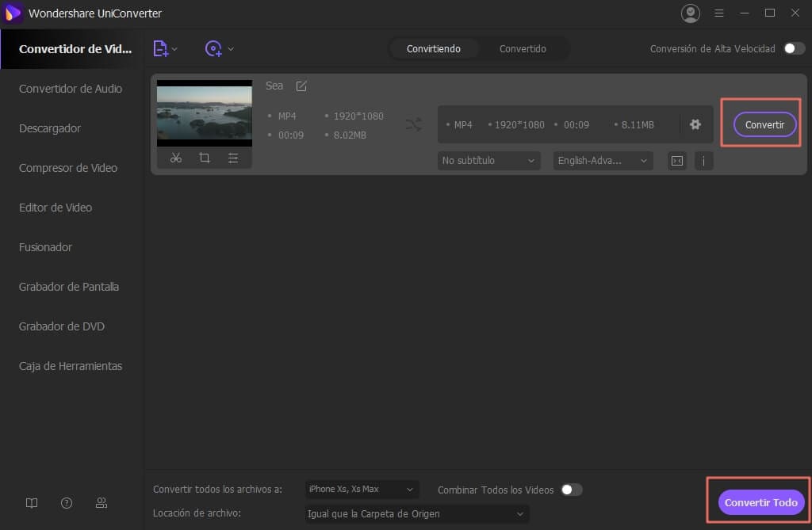Expand the iPhone Xs, Xs Max format dropdown

[362, 489]
